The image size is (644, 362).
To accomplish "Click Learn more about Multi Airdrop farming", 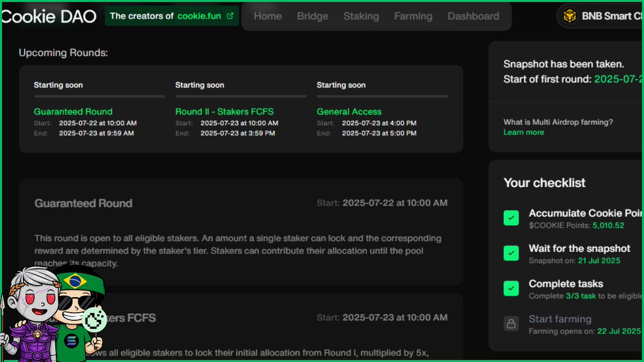I will coord(524,132).
